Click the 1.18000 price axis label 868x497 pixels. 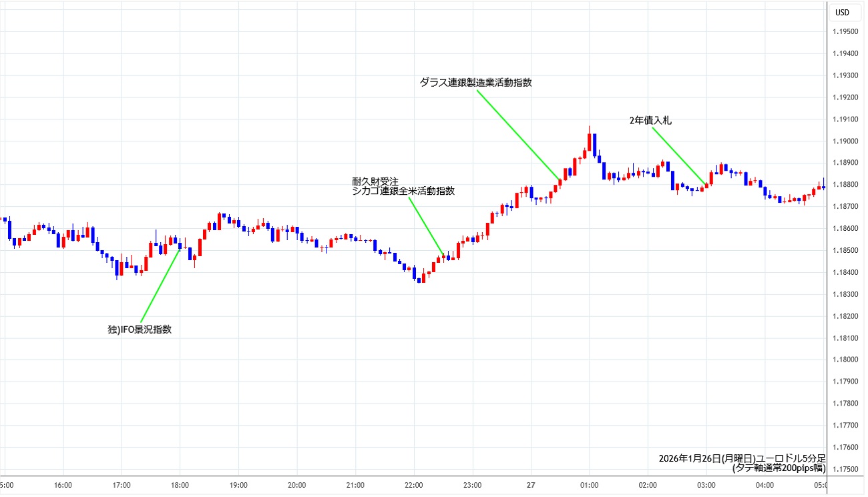tap(846, 360)
